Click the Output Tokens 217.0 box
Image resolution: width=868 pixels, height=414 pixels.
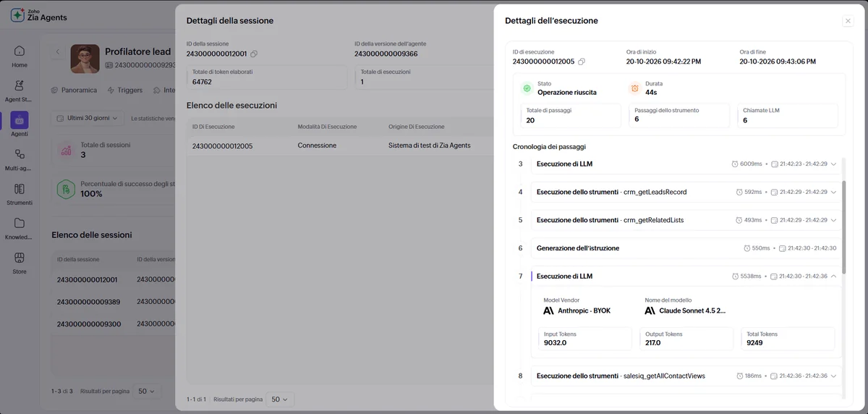tap(687, 339)
